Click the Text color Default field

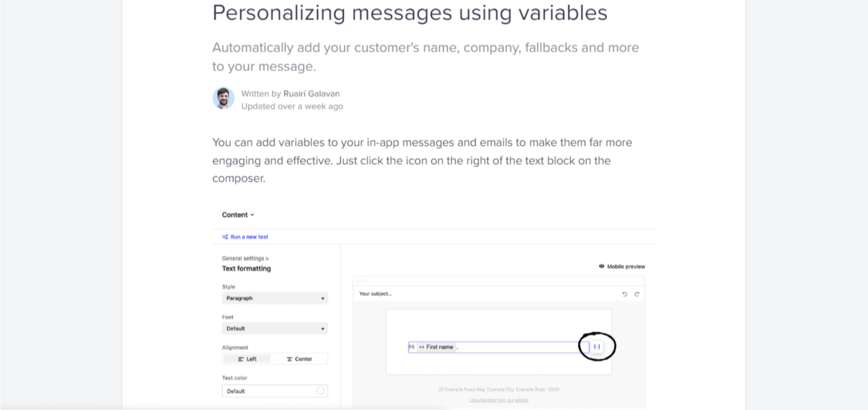(275, 391)
